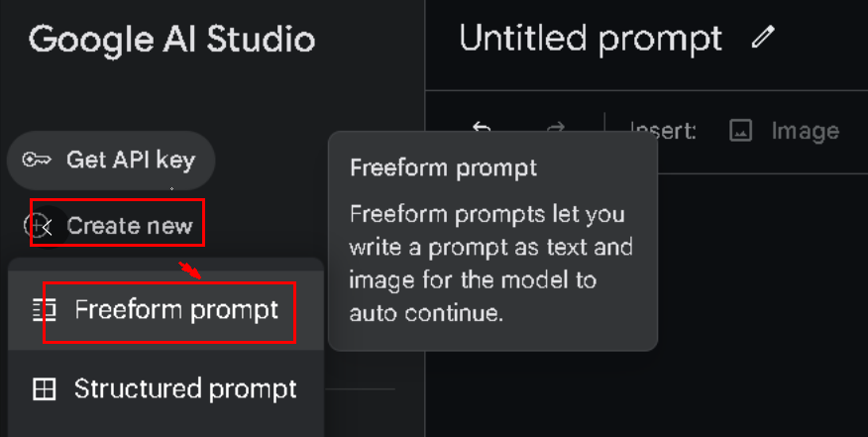Click the Insert: label in the toolbar
Viewport: 868px width, 437px height.
(x=663, y=131)
